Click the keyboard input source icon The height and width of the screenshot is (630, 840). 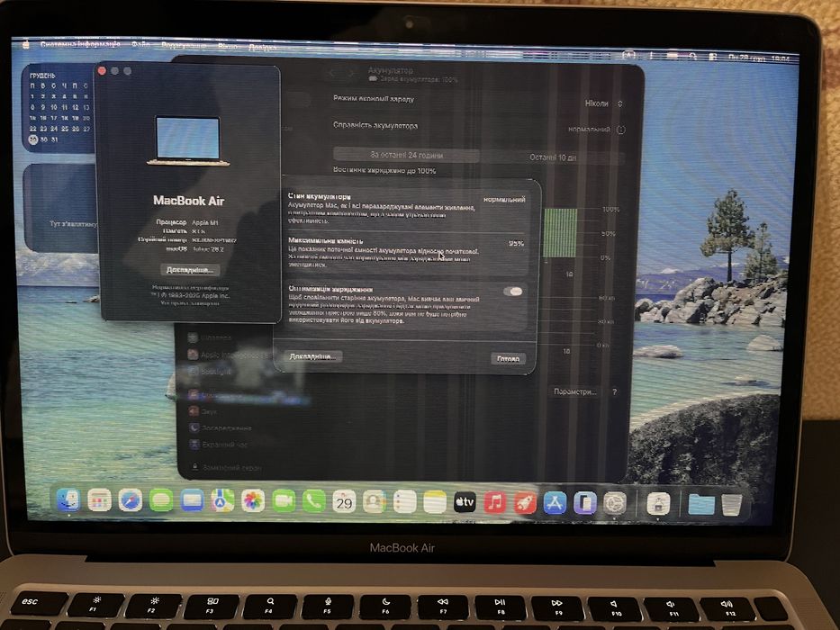[629, 55]
